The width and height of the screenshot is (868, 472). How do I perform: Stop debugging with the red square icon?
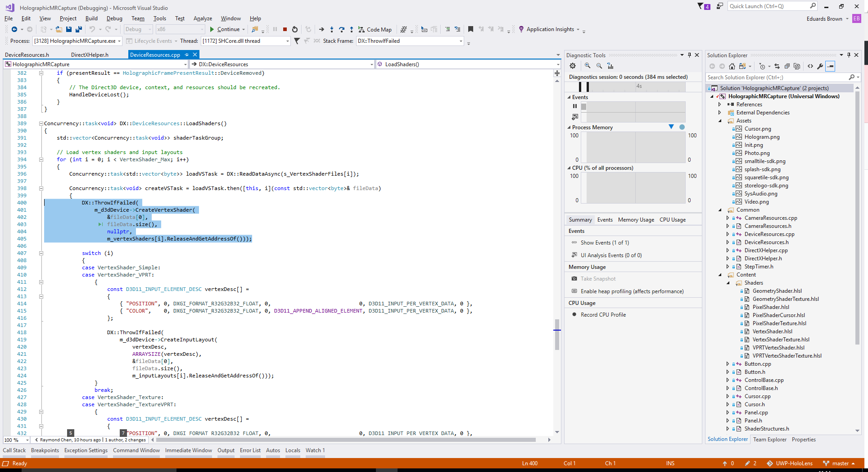pos(285,29)
